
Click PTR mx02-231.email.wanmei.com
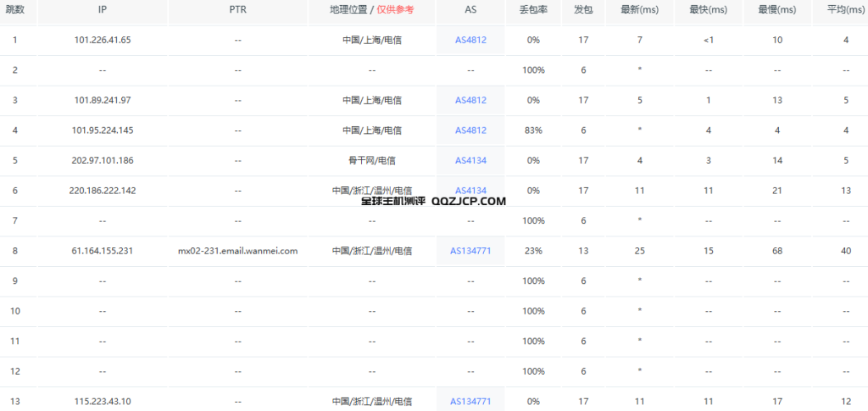click(x=237, y=251)
